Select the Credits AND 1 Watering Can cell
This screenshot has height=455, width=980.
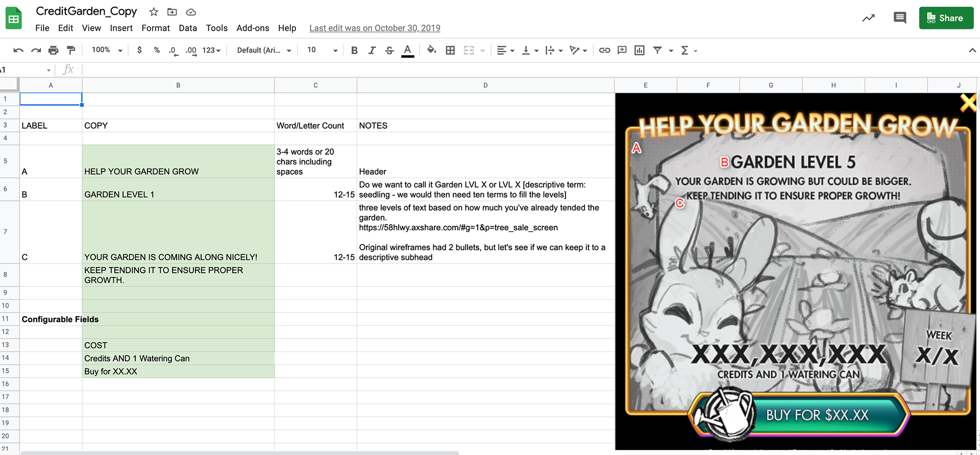(178, 358)
